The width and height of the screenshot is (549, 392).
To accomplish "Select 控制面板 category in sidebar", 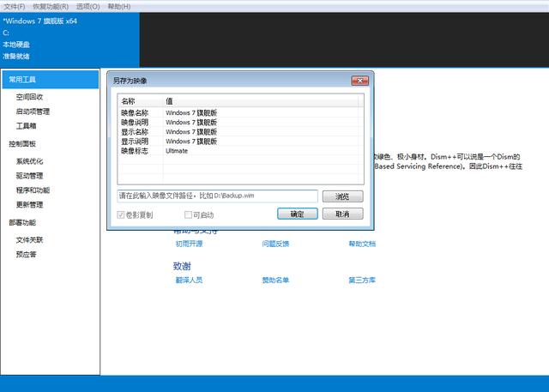I will [22, 143].
